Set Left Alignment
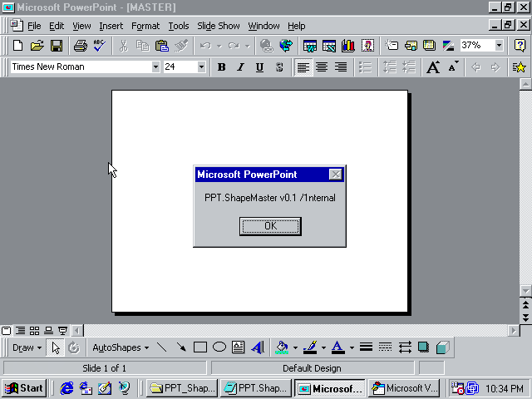532x399 pixels. 303,67
